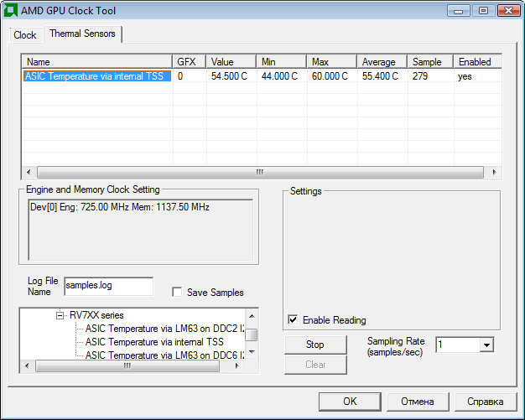The image size is (525, 420).
Task: Click the sensor tree's left scroll arrow
Action: [x=27, y=366]
